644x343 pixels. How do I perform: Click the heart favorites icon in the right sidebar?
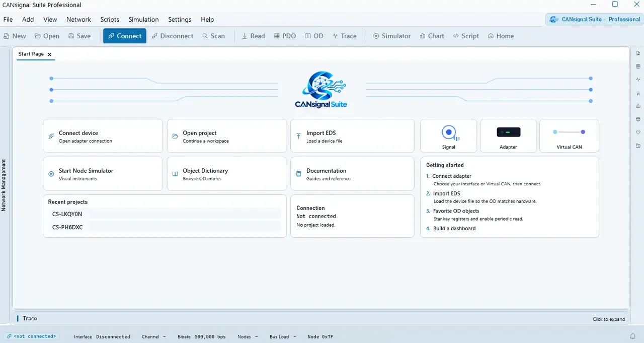pos(638,132)
